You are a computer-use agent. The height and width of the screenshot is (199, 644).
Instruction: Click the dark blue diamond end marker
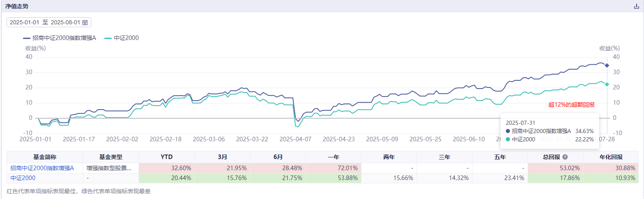607,66
